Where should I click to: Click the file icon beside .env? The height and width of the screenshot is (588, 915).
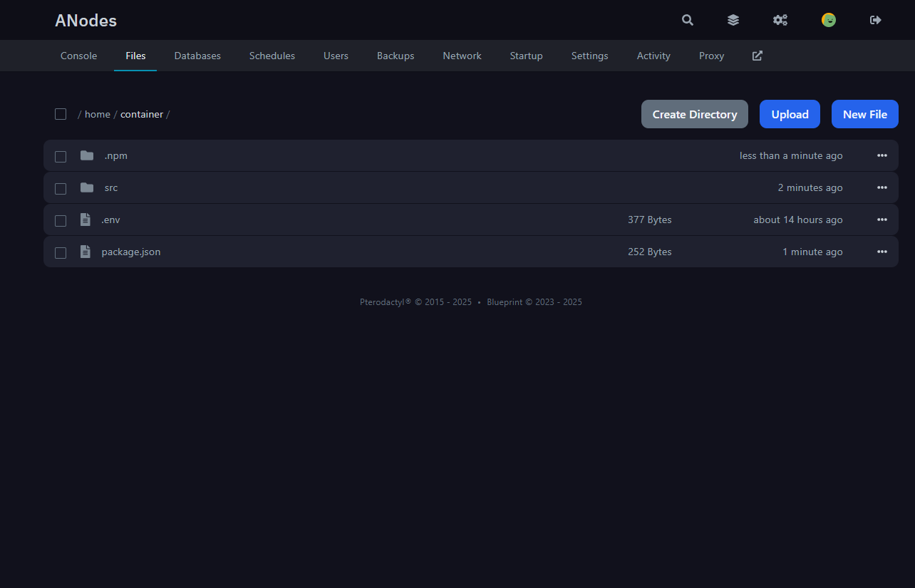coord(86,220)
